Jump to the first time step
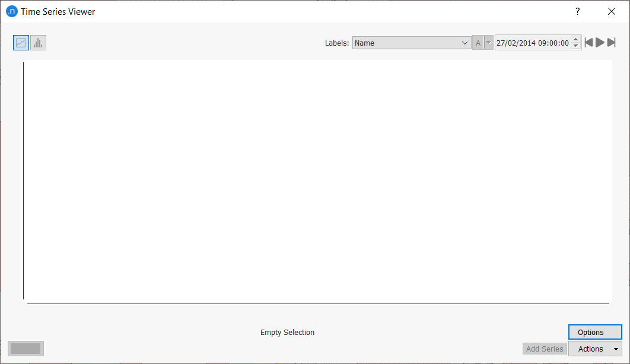630x364 pixels. (x=588, y=43)
